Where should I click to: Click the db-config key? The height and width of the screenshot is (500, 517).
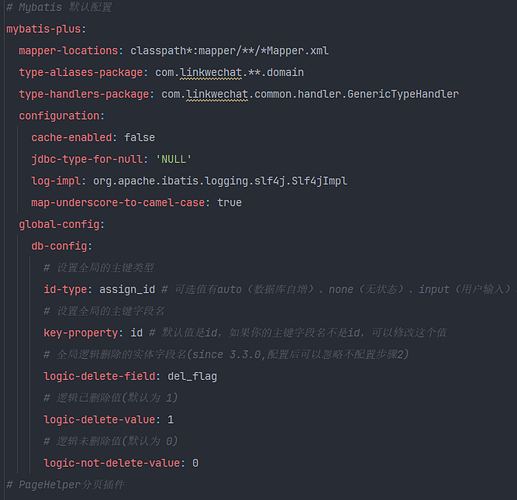click(x=59, y=246)
